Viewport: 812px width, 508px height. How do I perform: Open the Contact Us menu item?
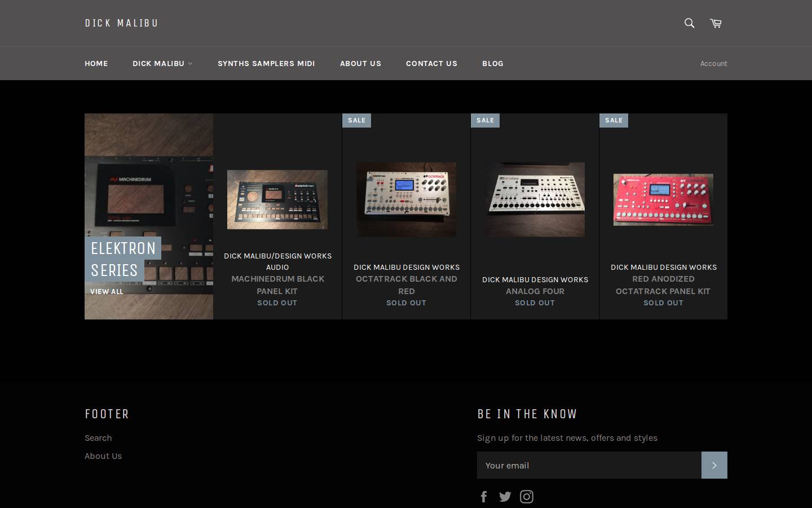431,63
